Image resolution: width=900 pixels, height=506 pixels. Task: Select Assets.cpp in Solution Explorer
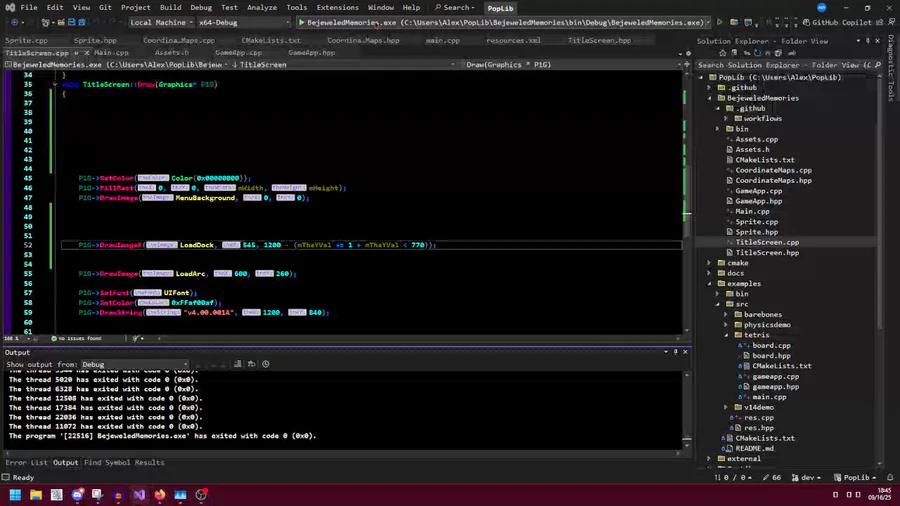pos(757,139)
